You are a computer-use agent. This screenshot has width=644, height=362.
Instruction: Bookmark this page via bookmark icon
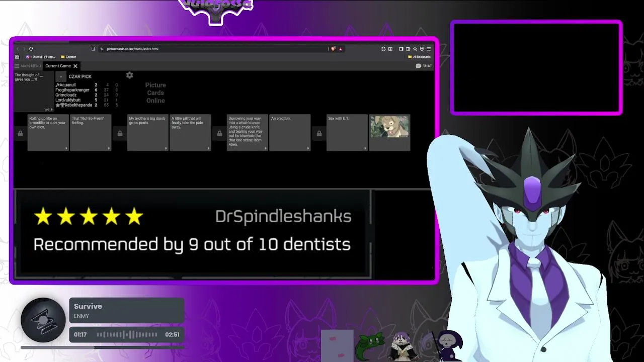(x=93, y=49)
